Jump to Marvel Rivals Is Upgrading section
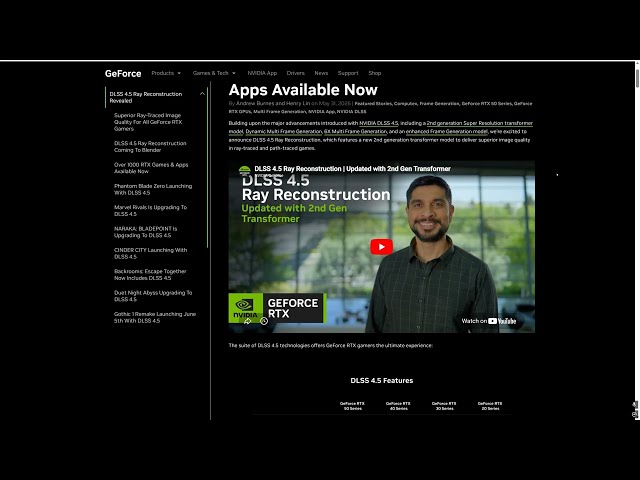640x480 pixels. (x=150, y=210)
